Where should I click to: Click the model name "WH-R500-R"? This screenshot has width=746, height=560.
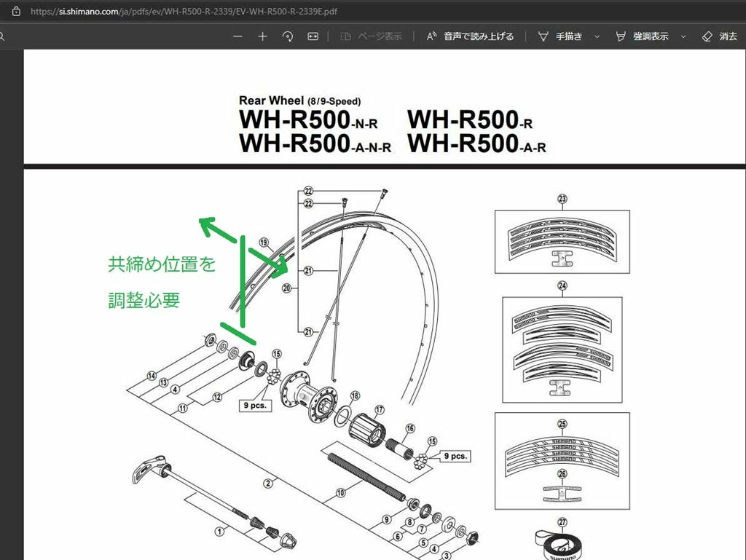point(470,119)
